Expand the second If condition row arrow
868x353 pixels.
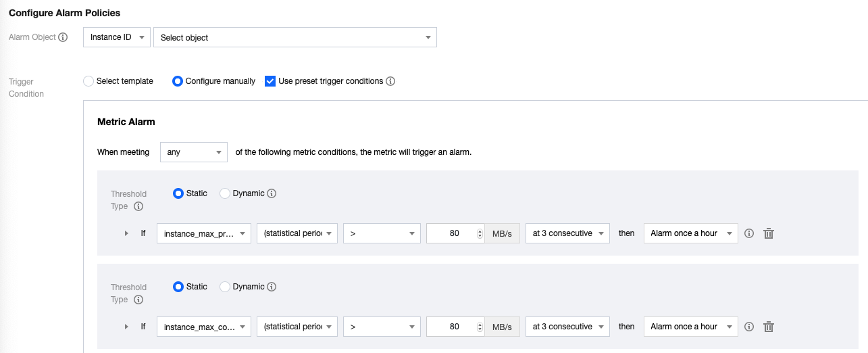126,327
